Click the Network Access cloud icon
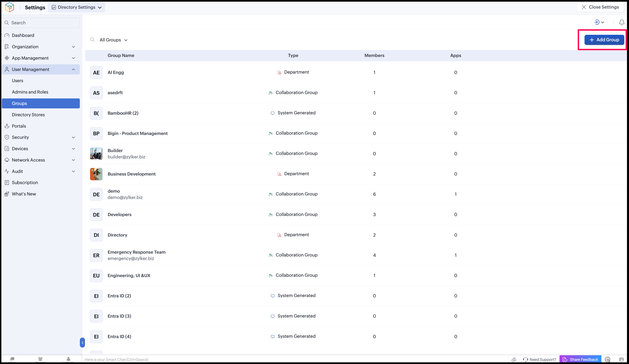629x364 pixels. click(7, 160)
